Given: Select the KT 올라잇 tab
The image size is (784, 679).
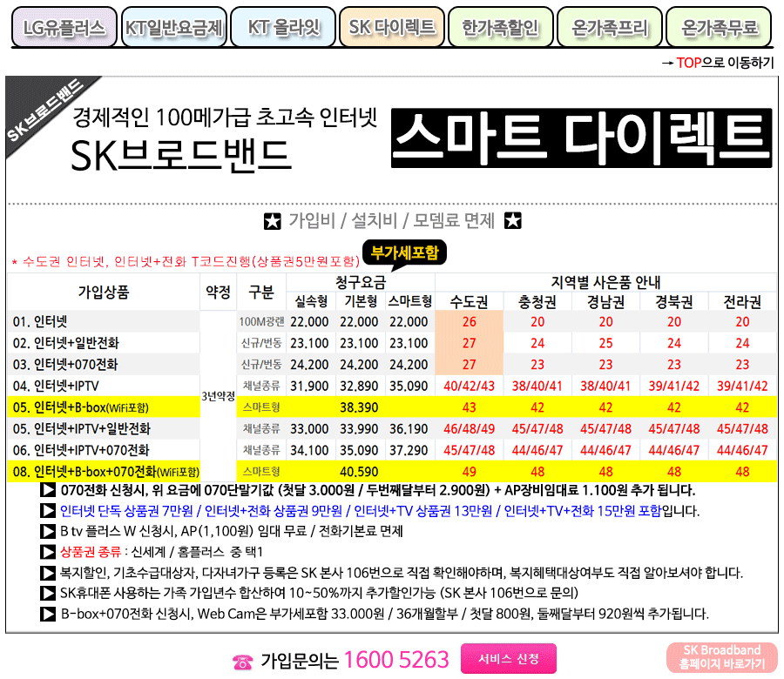Looking at the screenshot, I should pyautogui.click(x=282, y=28).
